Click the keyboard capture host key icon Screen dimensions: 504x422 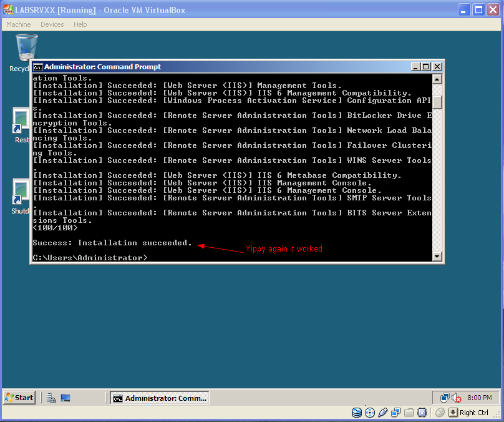(x=453, y=413)
